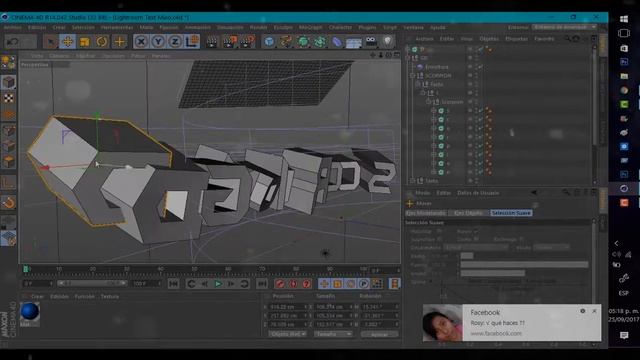640x360 pixels.
Task: Toggle position keyframe recording icon
Action: coord(324,284)
